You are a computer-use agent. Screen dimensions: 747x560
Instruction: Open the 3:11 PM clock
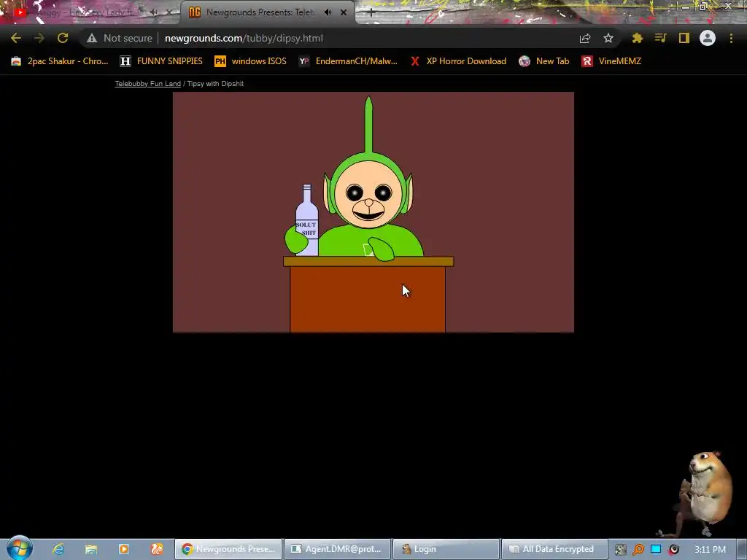pos(710,550)
